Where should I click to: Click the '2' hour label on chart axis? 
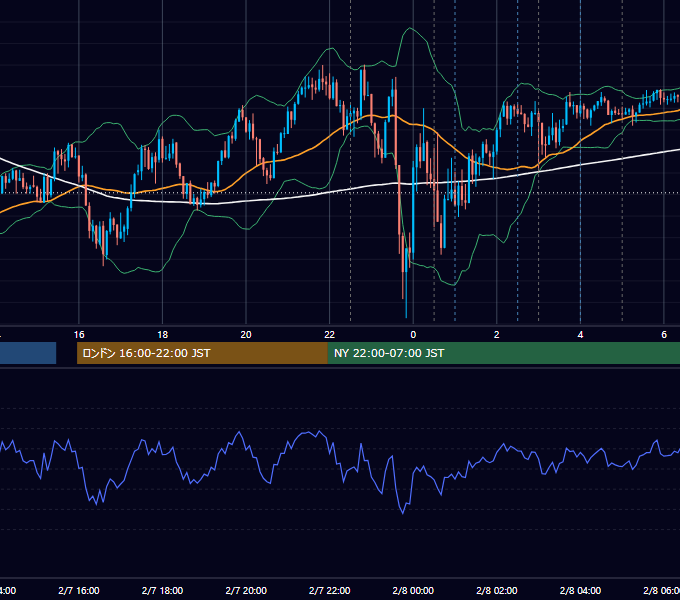click(497, 334)
